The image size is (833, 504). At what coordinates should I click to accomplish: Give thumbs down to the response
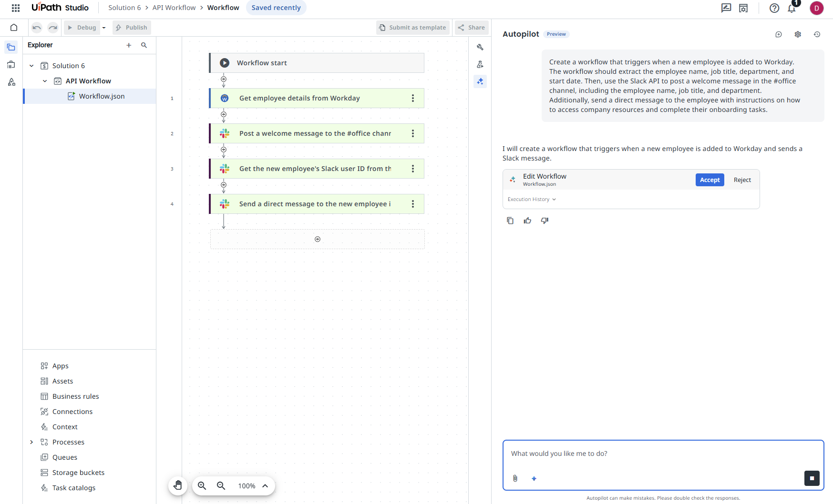(x=545, y=221)
